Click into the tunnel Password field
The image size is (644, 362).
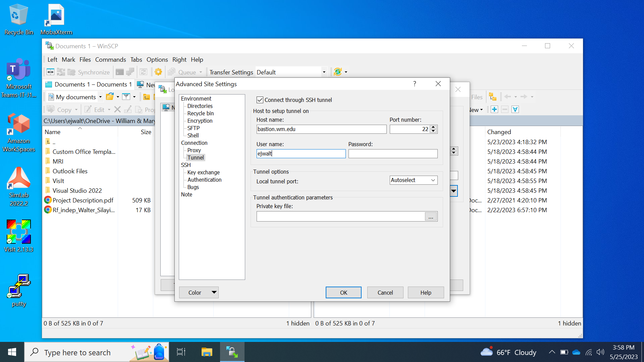coord(393,154)
